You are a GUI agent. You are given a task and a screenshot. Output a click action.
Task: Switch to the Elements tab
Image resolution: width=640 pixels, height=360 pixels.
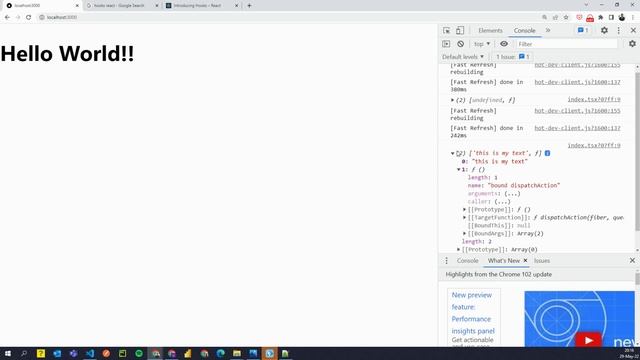tap(490, 31)
